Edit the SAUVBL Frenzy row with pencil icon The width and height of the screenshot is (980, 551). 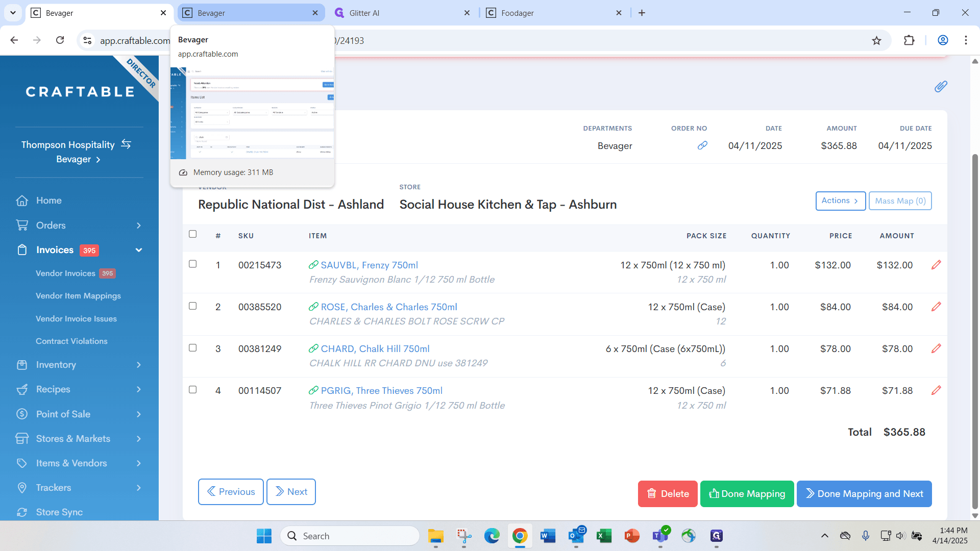(x=936, y=265)
